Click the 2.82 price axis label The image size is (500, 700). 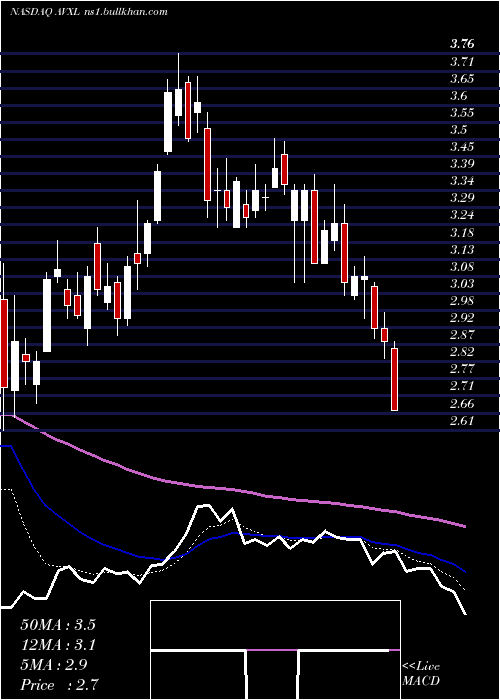(462, 352)
